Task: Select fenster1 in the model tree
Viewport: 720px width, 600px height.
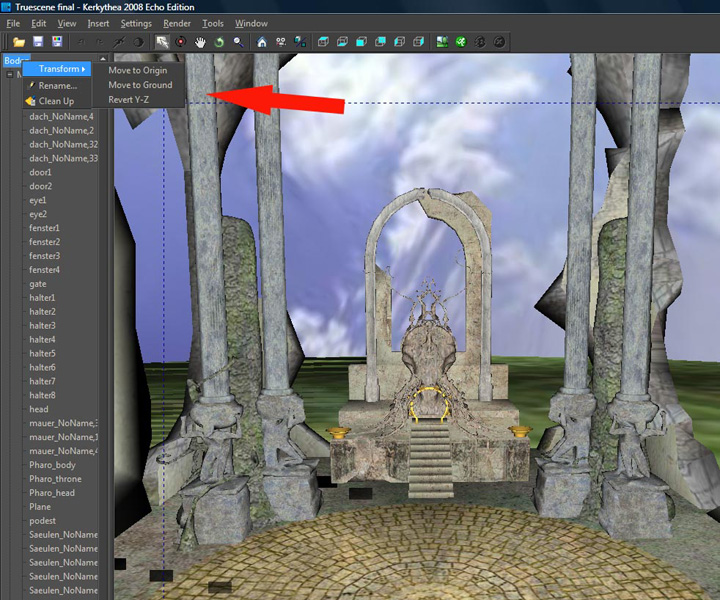Action: [45, 228]
